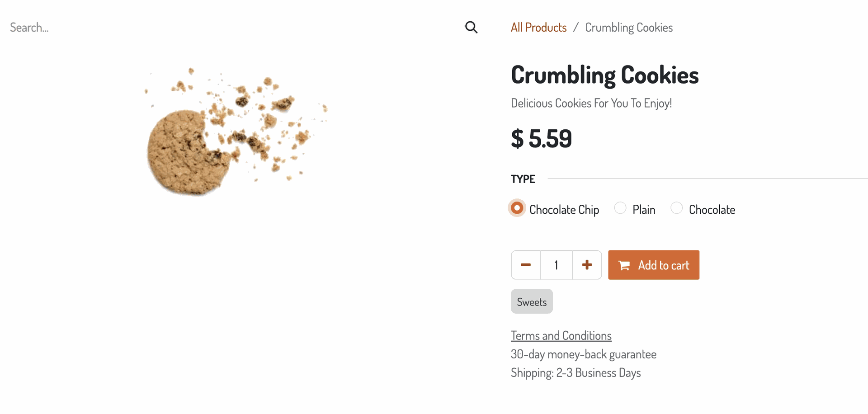Pick the Chocolate type radio option
Image resolution: width=868 pixels, height=414 pixels.
pos(676,208)
